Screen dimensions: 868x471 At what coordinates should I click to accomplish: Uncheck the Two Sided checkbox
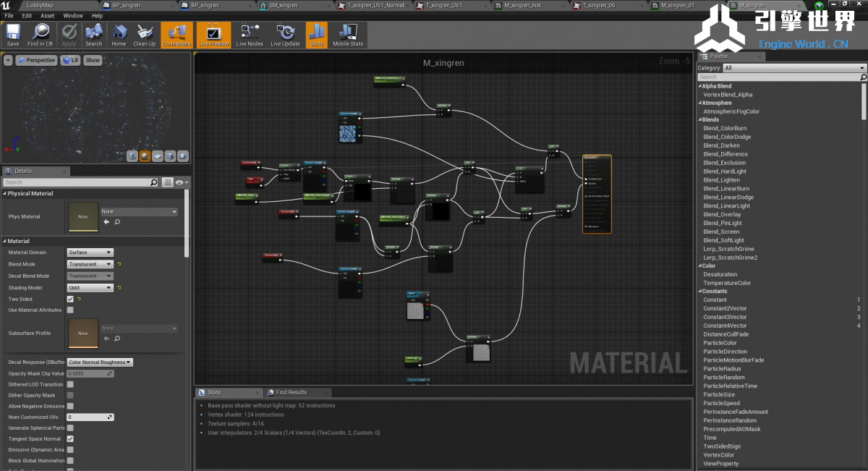coord(70,299)
